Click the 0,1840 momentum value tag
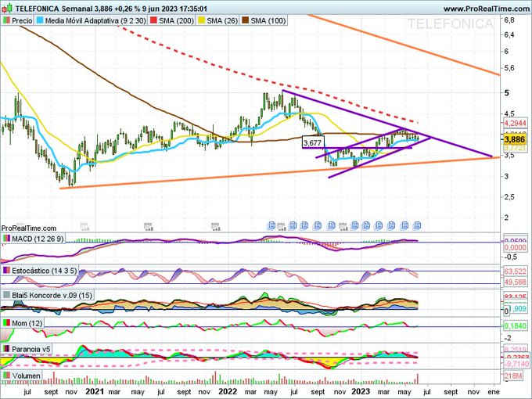Viewport: 532px width, 399px height. tap(515, 326)
